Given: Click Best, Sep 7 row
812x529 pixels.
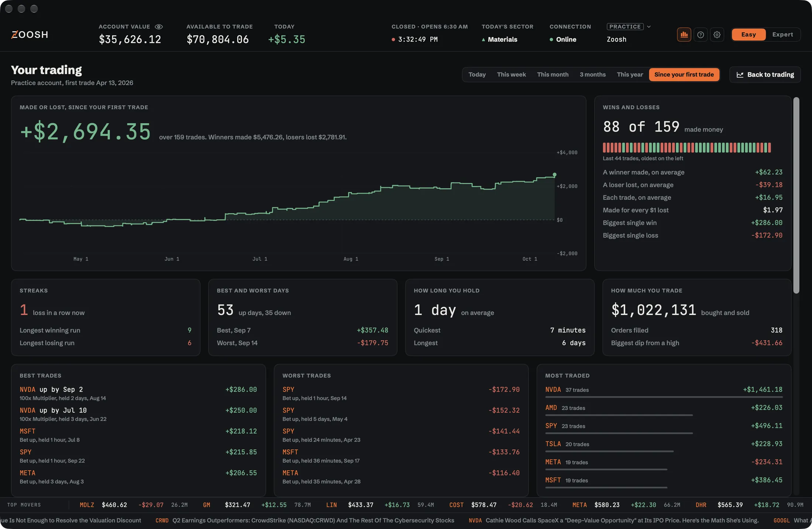Looking at the screenshot, I should click(302, 330).
